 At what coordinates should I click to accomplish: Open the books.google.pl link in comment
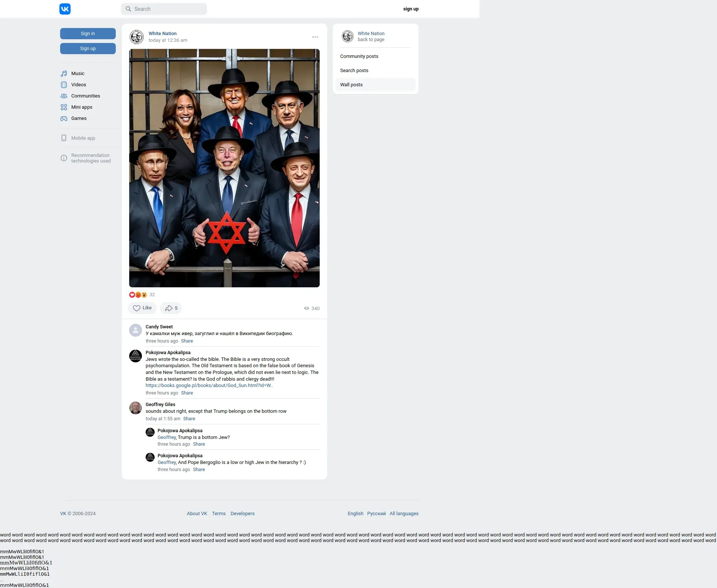(209, 386)
